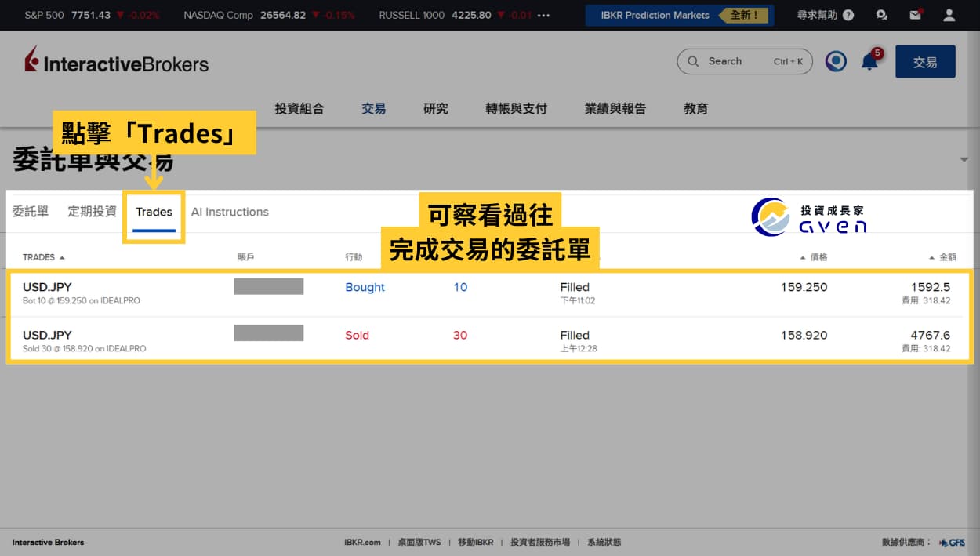Click the GFIS data provider logo

(952, 542)
